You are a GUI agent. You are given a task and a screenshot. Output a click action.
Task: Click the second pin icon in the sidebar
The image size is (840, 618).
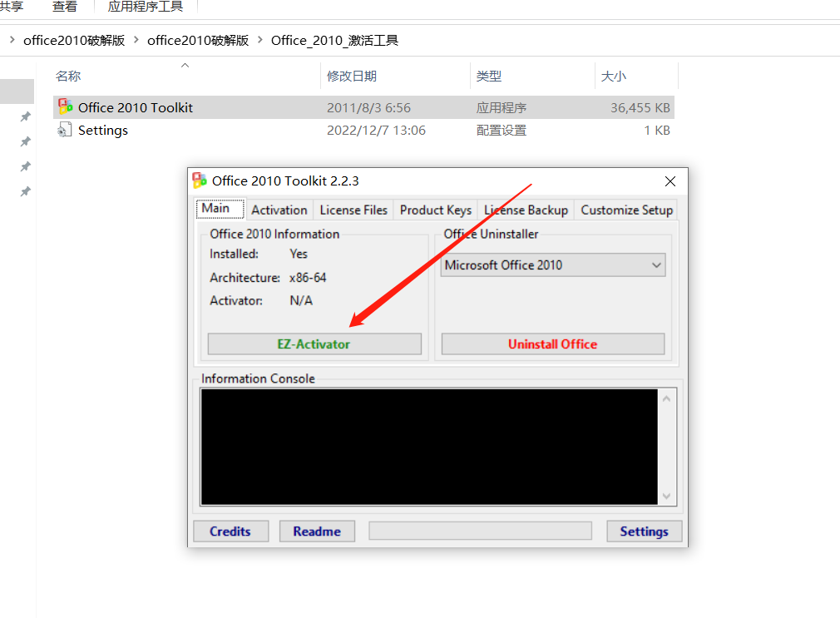(25, 141)
